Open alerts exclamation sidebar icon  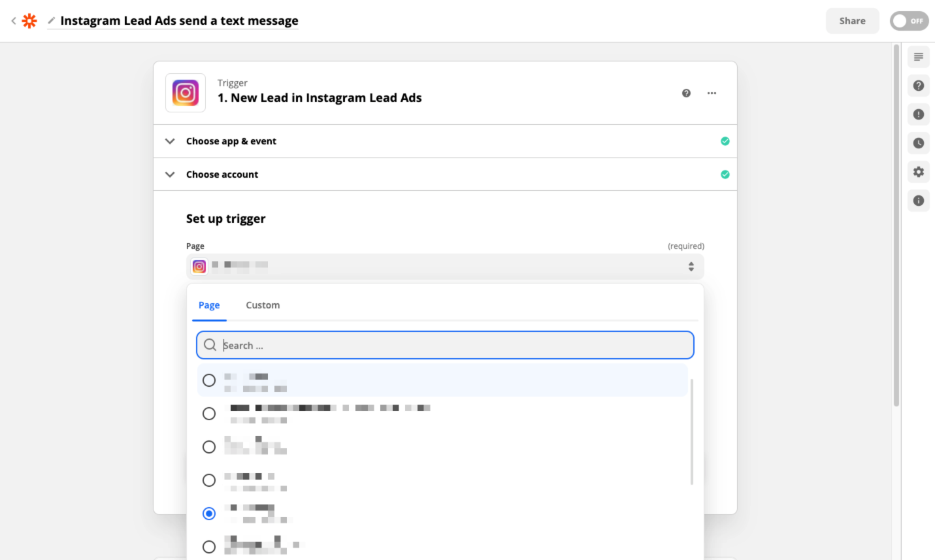918,114
